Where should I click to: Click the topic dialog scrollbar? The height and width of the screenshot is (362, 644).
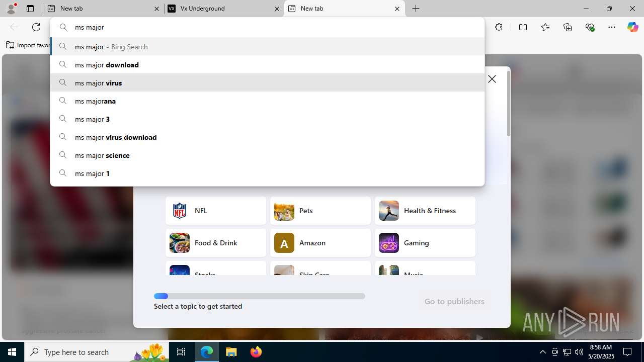pyautogui.click(x=509, y=104)
